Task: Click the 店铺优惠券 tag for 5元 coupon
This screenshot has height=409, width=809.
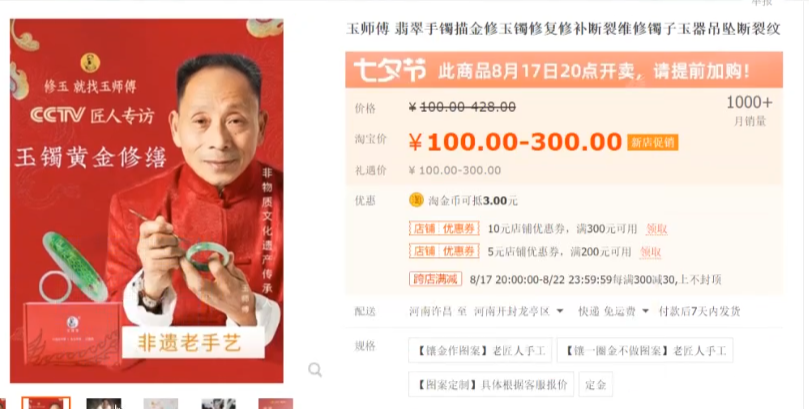Action: pyautogui.click(x=444, y=251)
